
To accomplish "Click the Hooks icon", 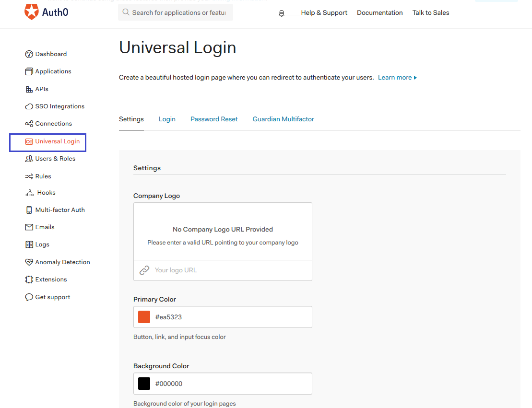I will [30, 193].
